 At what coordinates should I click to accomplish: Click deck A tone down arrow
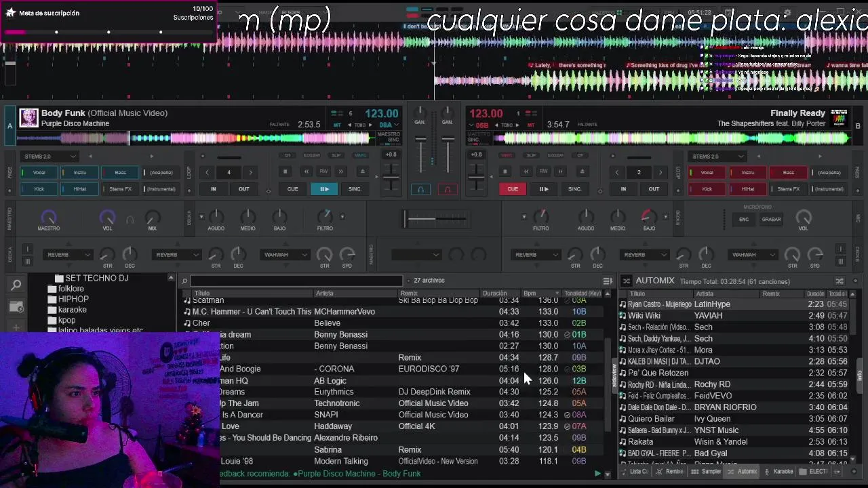pos(351,125)
